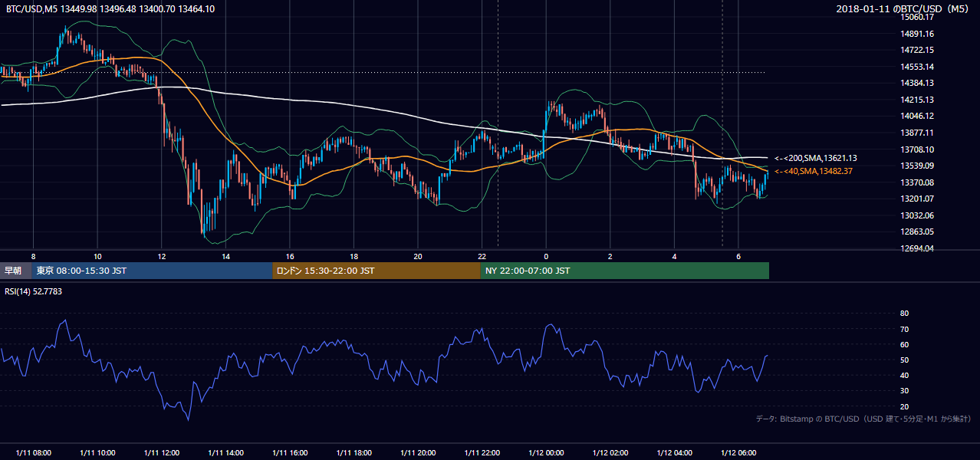Image resolution: width=980 pixels, height=460 pixels.
Task: Select the 13370.08 price axis label
Action: tap(917, 182)
